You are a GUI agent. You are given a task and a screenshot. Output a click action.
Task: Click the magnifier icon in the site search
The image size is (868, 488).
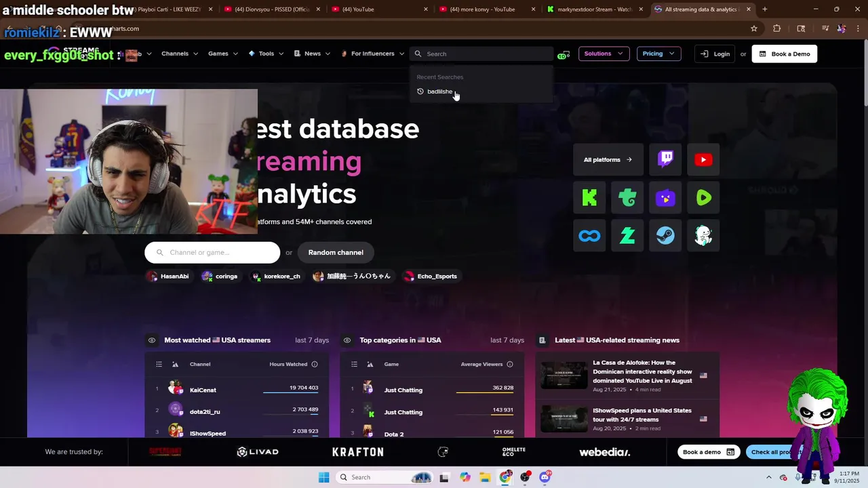pyautogui.click(x=418, y=54)
